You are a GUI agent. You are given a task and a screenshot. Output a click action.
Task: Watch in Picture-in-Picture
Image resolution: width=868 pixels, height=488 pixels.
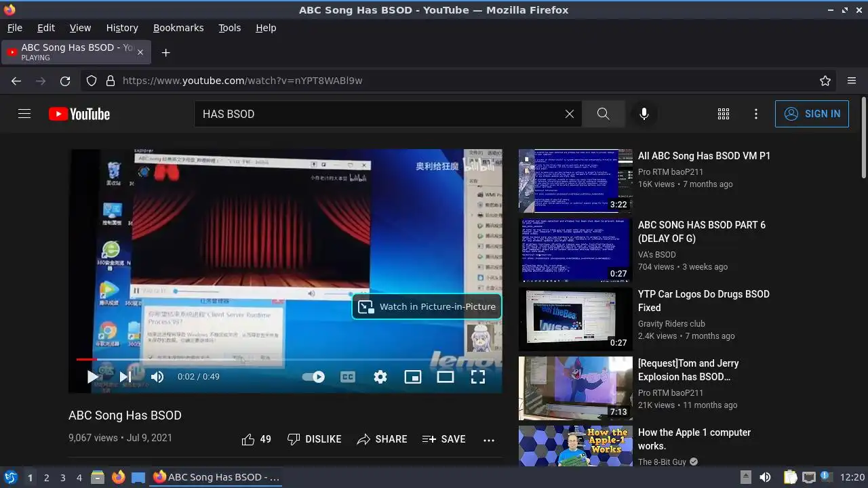pos(427,306)
